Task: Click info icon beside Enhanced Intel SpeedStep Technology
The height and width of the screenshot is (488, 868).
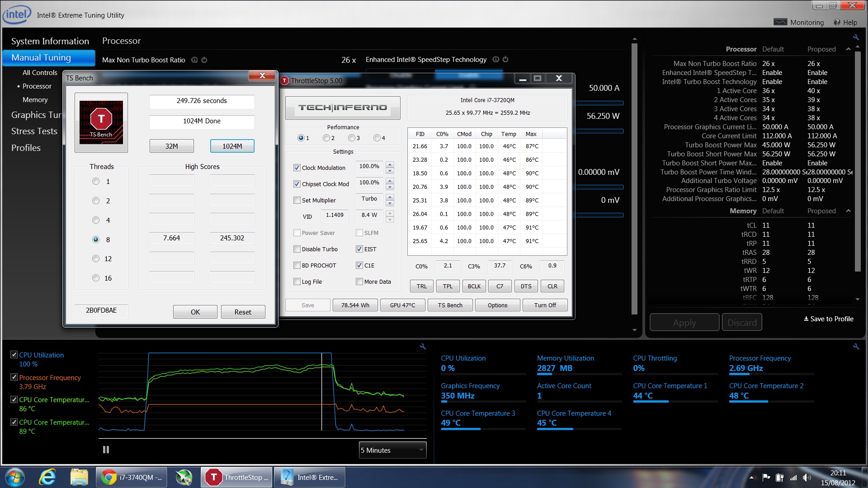Action: click(496, 59)
